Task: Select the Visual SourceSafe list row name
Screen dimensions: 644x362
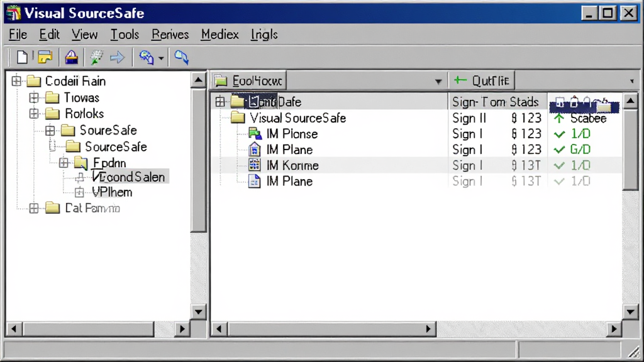Action: pyautogui.click(x=297, y=118)
